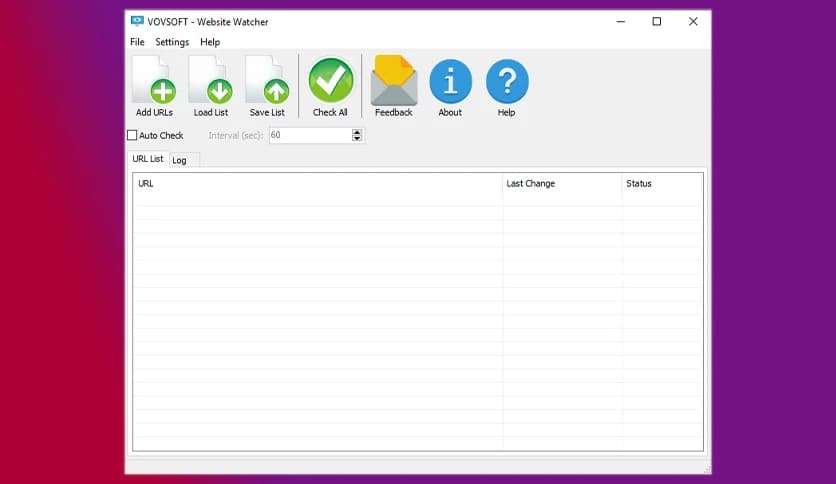Switch to the URL List tab

pos(148,159)
